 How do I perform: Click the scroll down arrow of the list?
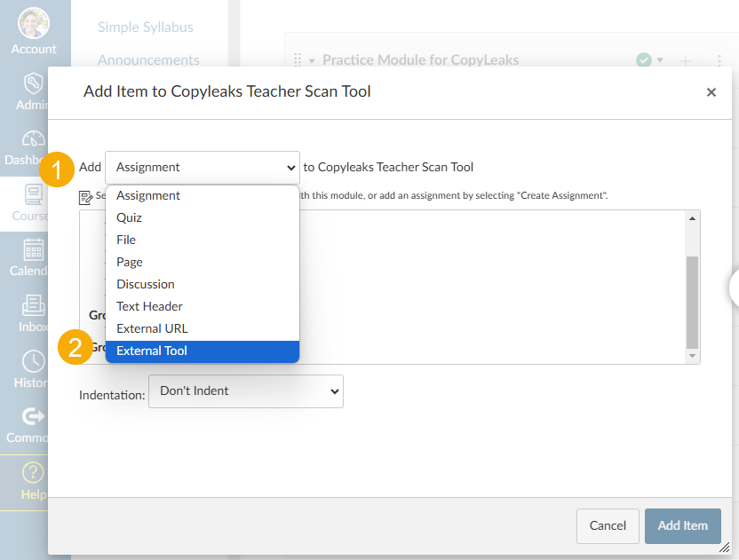pyautogui.click(x=692, y=356)
